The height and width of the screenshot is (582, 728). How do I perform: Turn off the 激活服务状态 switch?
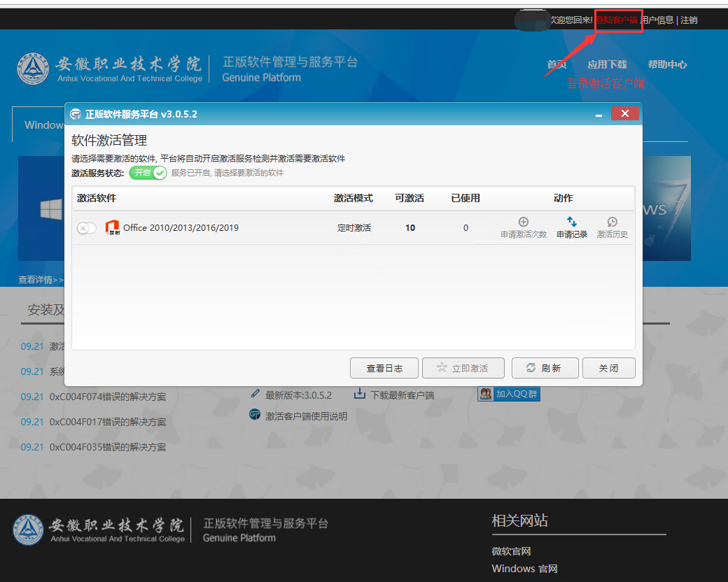point(148,173)
